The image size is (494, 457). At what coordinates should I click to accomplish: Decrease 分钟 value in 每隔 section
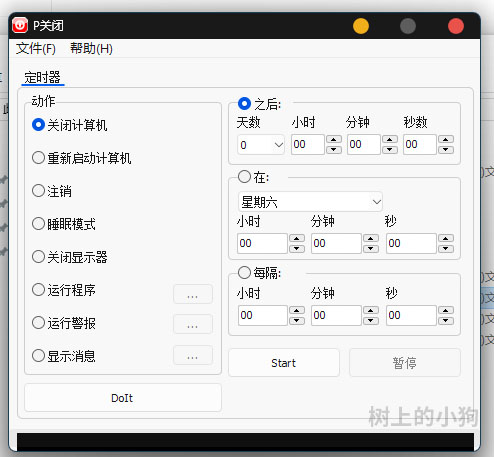pos(371,321)
